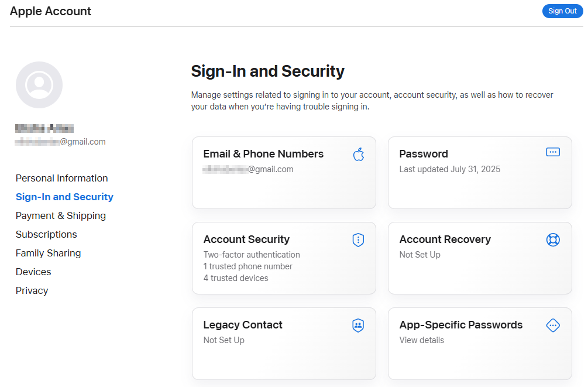Screen dimensions: 588x387
Task: Open Personal Information section
Action: pos(61,178)
